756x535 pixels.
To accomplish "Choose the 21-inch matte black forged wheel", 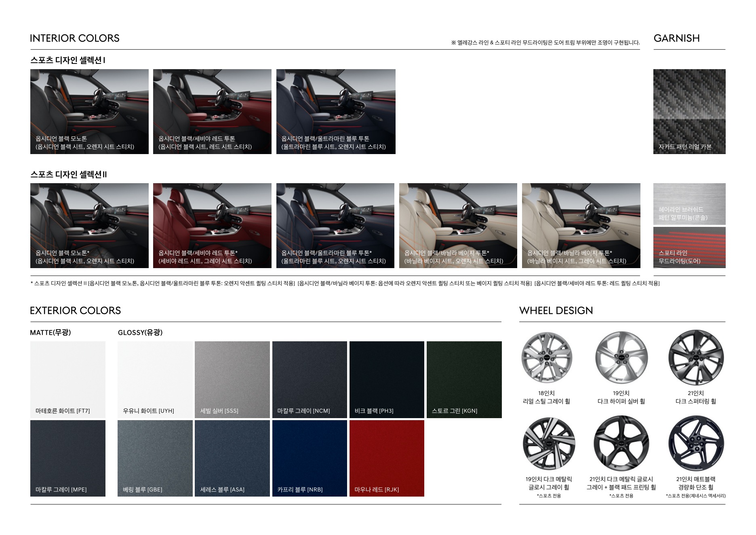I will coord(696,444).
